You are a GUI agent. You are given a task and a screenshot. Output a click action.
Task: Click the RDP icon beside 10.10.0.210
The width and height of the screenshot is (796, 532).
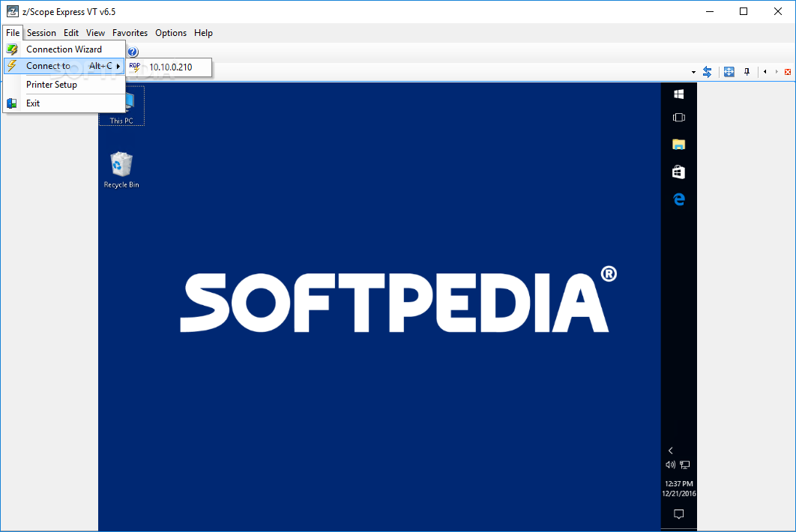tap(135, 67)
